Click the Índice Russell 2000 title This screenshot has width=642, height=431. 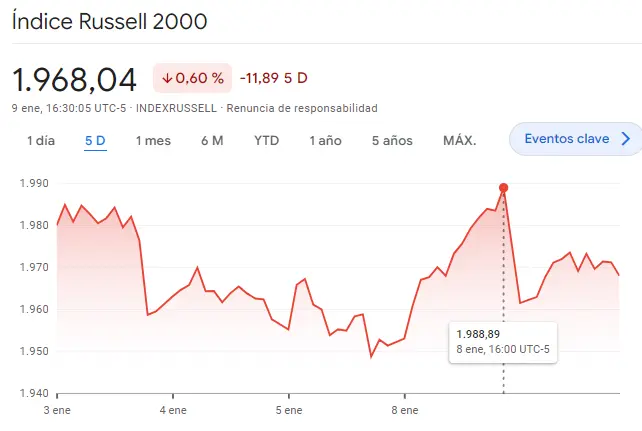[x=110, y=22]
